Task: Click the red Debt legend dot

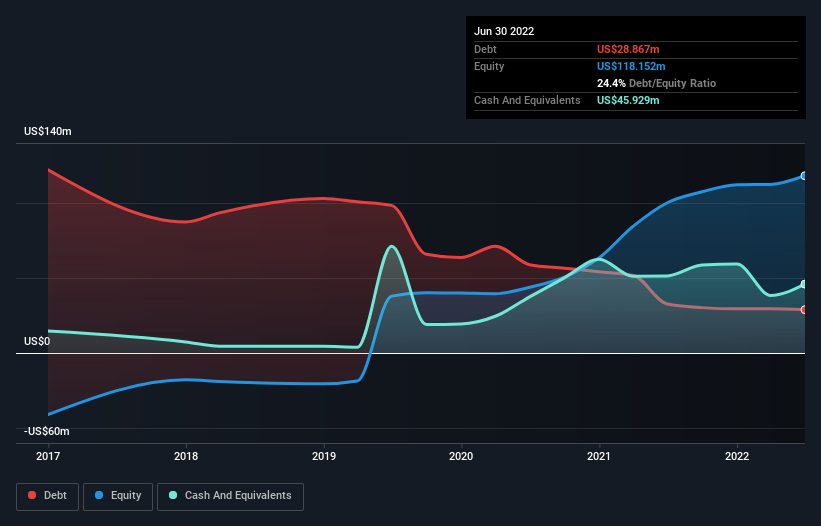Action: tap(32, 495)
